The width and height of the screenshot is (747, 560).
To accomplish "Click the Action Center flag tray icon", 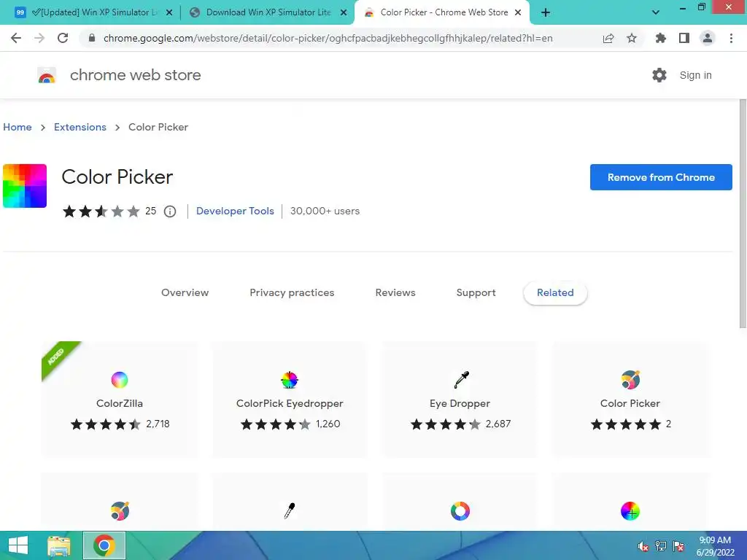I will tap(678, 546).
